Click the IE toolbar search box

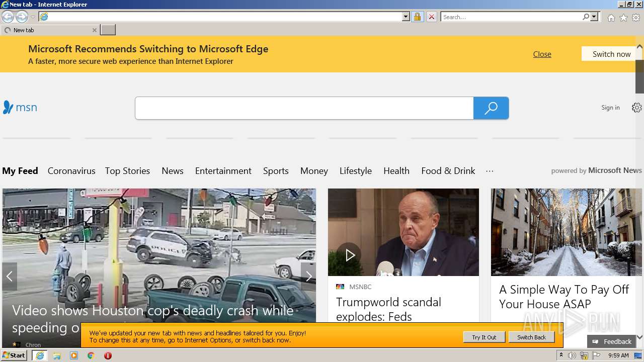pyautogui.click(x=511, y=17)
